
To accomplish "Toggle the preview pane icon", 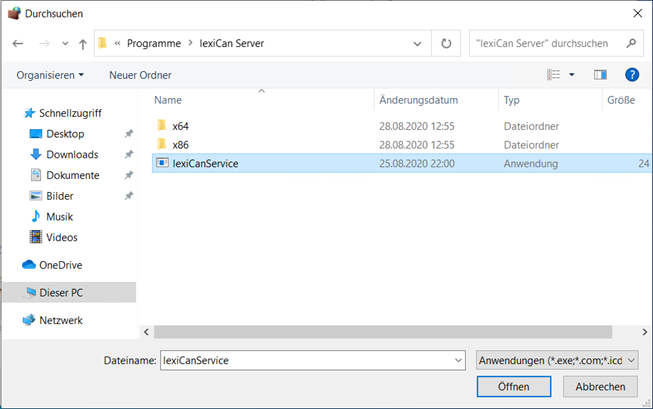I will (x=600, y=75).
